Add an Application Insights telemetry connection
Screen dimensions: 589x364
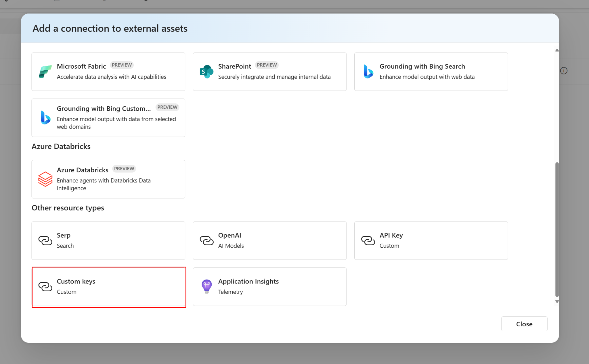(x=269, y=286)
